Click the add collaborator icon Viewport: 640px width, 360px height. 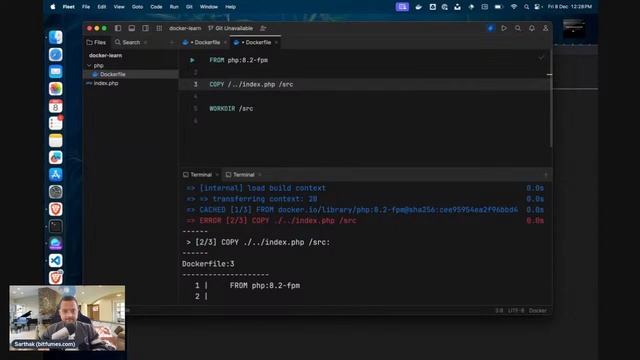coord(263,28)
